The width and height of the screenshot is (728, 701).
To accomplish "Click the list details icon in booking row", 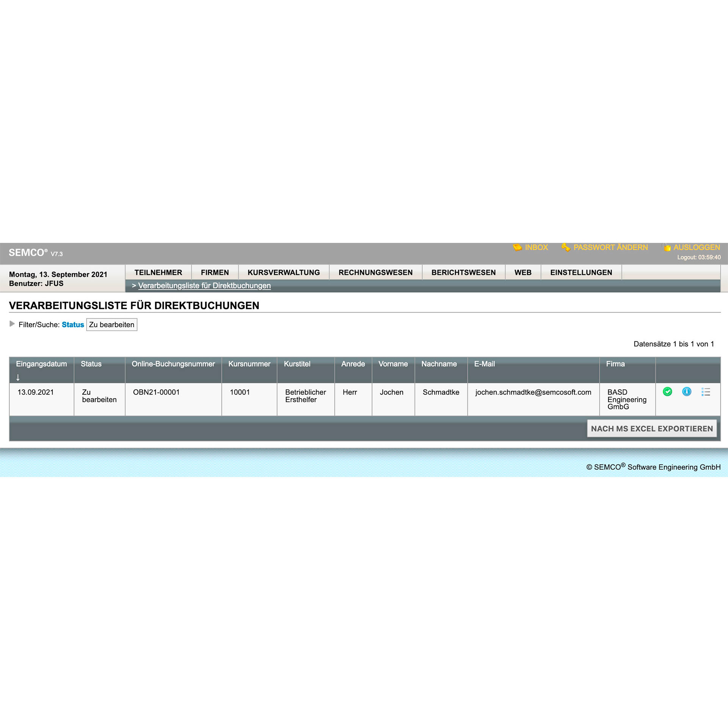I will click(x=706, y=392).
